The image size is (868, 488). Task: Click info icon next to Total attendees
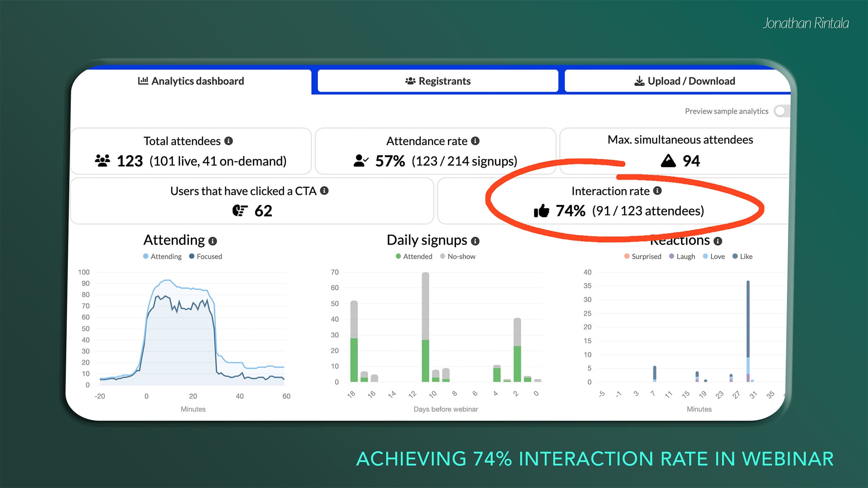[x=228, y=141]
